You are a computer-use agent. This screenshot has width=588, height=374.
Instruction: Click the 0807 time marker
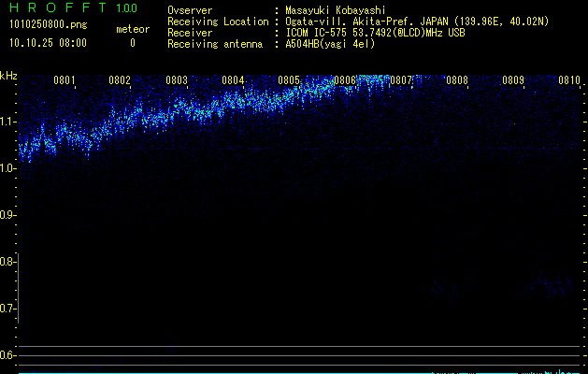[401, 80]
